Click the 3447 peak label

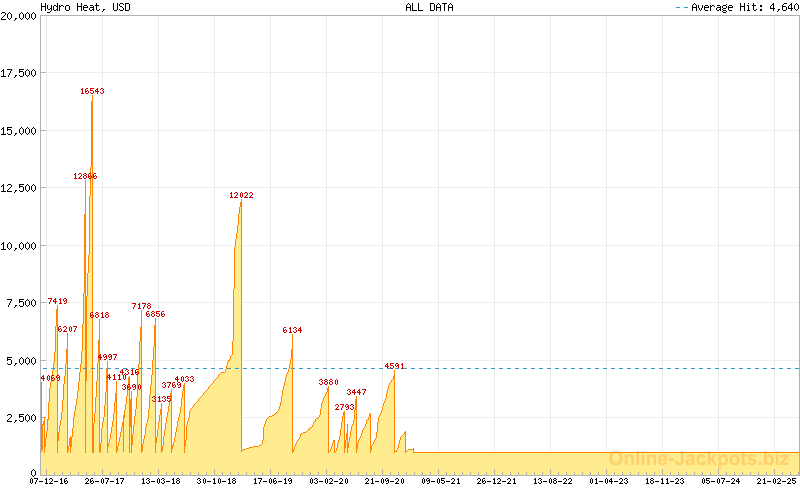357,392
